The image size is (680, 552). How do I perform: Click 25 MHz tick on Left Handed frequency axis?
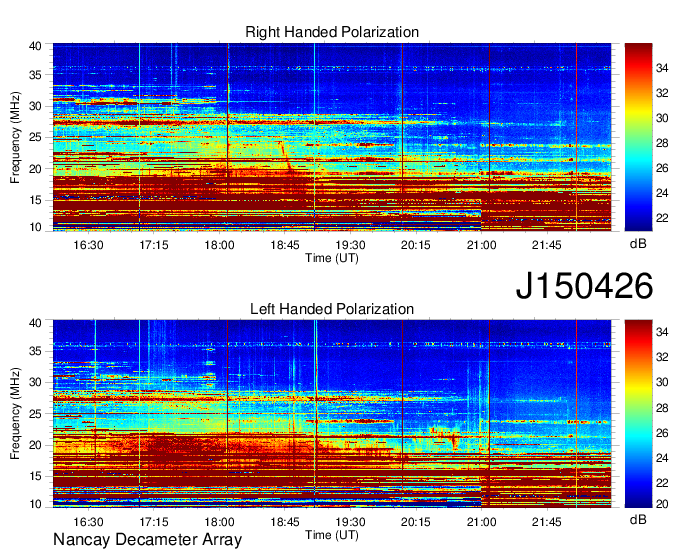(35, 414)
